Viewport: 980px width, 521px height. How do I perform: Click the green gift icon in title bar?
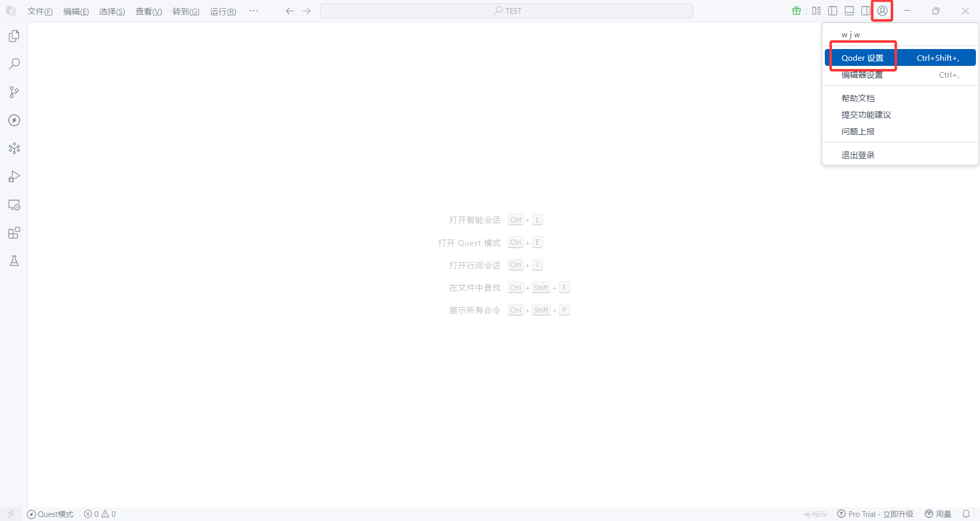point(796,11)
